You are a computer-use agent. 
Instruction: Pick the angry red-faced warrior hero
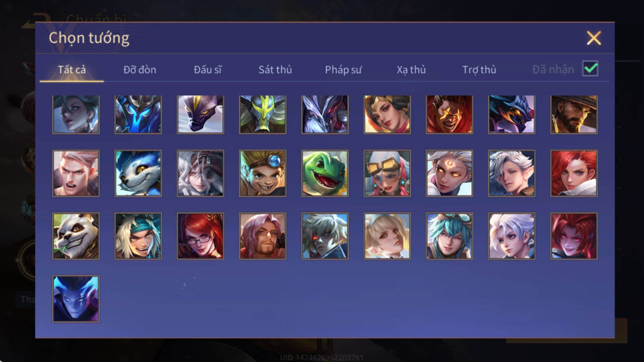[449, 114]
